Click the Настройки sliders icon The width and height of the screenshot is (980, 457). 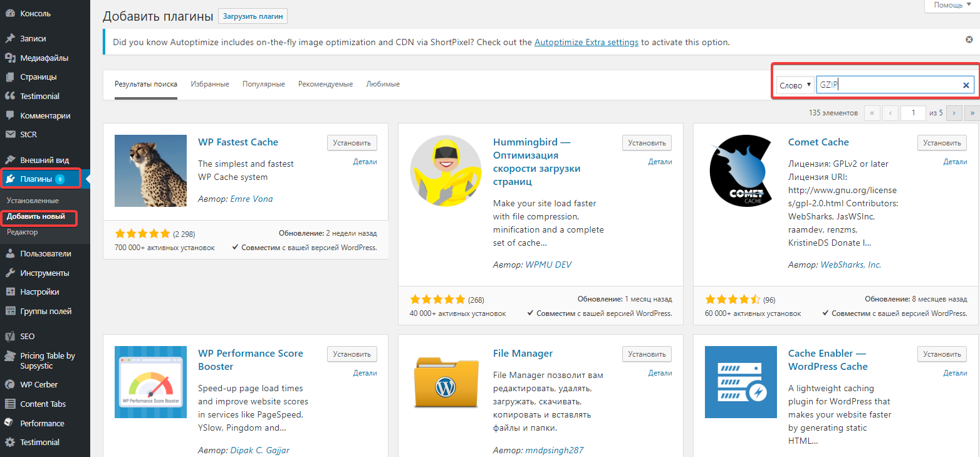10,292
